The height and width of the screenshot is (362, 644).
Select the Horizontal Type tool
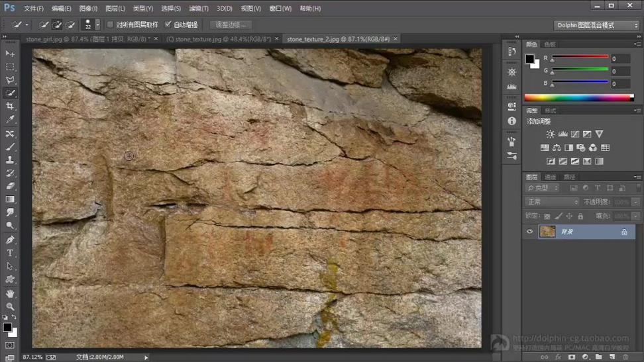tap(10, 253)
